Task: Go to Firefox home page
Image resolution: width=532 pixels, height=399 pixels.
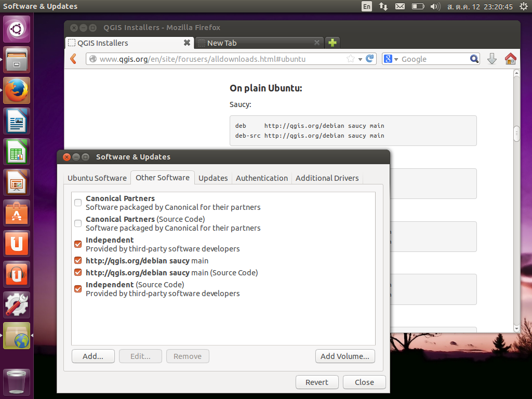Action: [x=511, y=59]
